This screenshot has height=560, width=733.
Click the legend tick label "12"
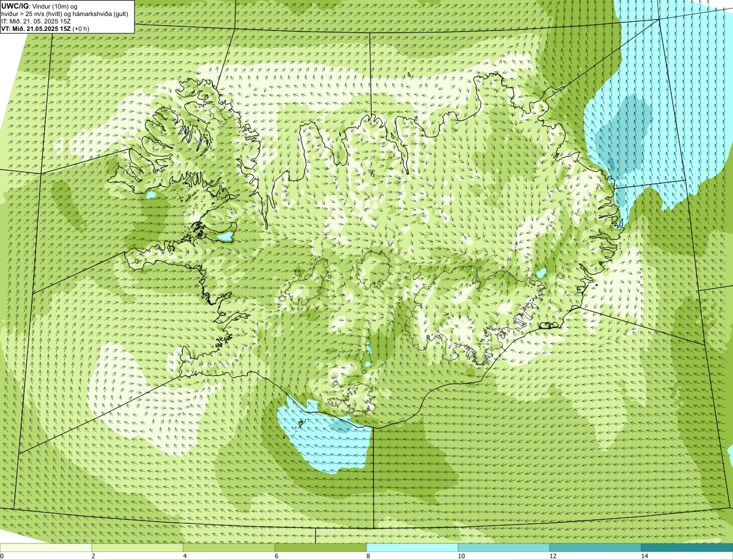[553, 556]
